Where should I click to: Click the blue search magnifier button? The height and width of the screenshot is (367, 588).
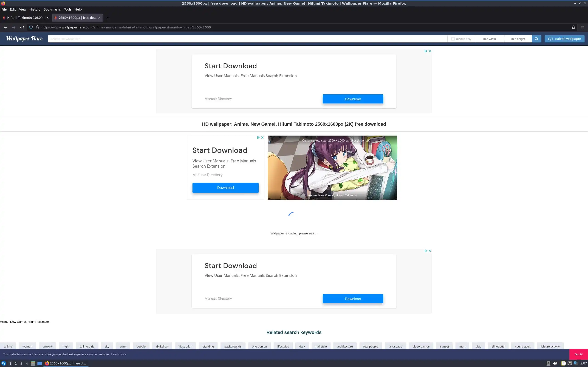tap(536, 39)
